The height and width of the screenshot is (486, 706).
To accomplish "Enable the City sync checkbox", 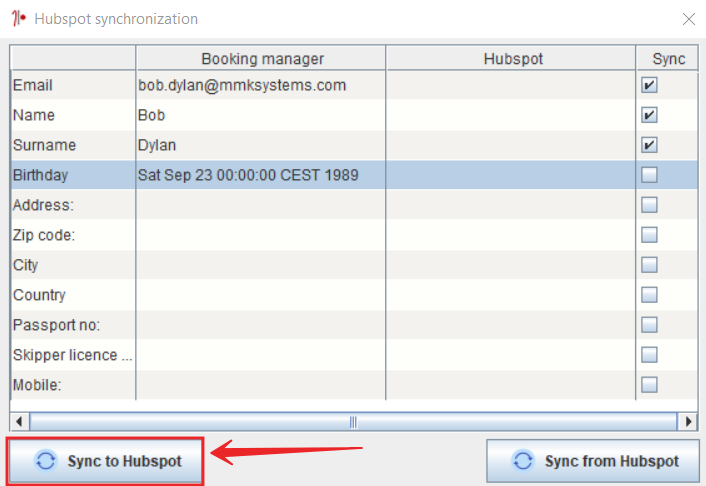I will click(649, 265).
